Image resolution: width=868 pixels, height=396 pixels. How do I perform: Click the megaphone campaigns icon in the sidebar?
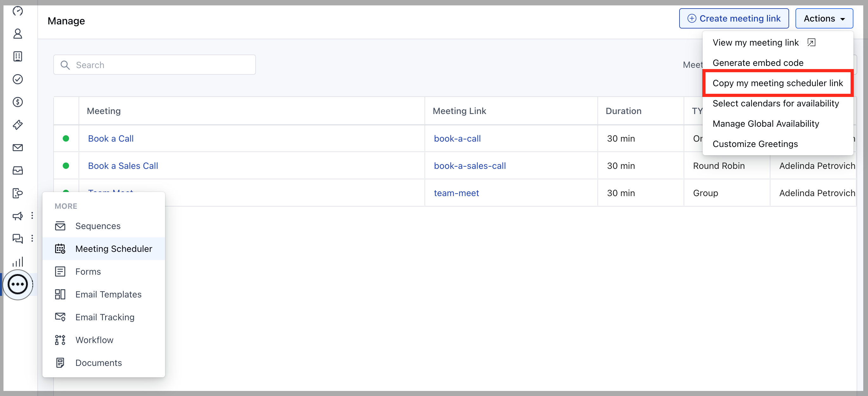(x=17, y=216)
